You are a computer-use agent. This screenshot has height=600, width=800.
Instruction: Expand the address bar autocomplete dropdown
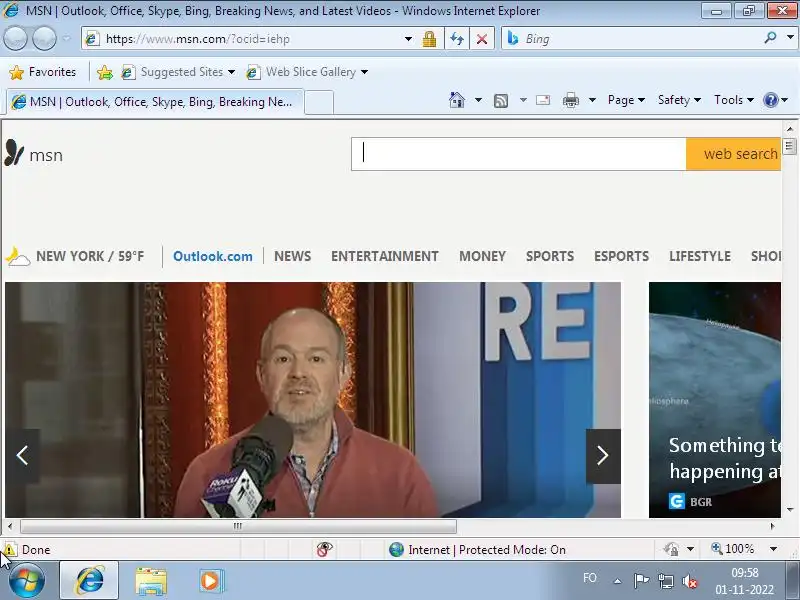click(x=408, y=39)
